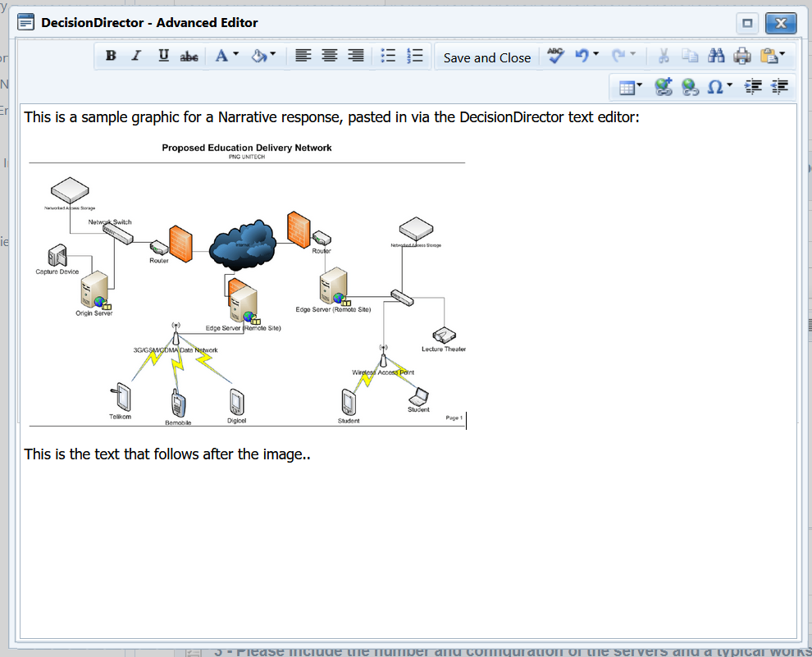Open the redo history dropdown
This screenshot has width=812, height=657.
(x=633, y=54)
